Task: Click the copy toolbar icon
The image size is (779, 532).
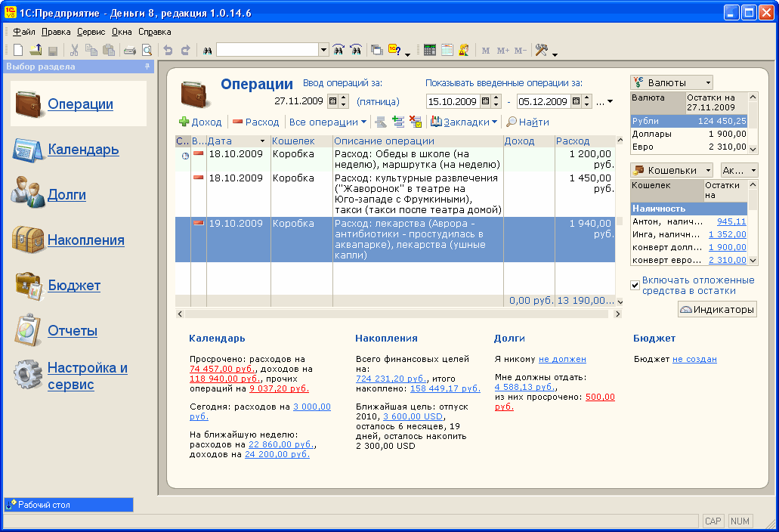Action: point(91,50)
